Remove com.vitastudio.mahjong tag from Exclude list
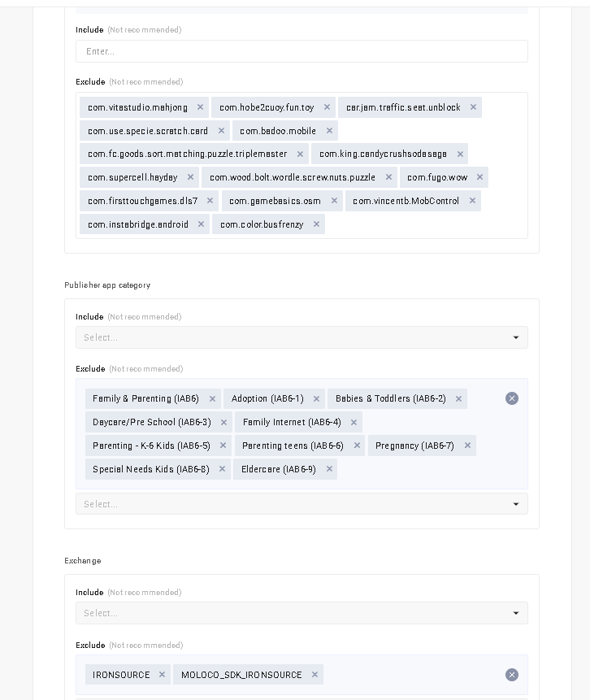This screenshot has width=590, height=700. (x=200, y=107)
